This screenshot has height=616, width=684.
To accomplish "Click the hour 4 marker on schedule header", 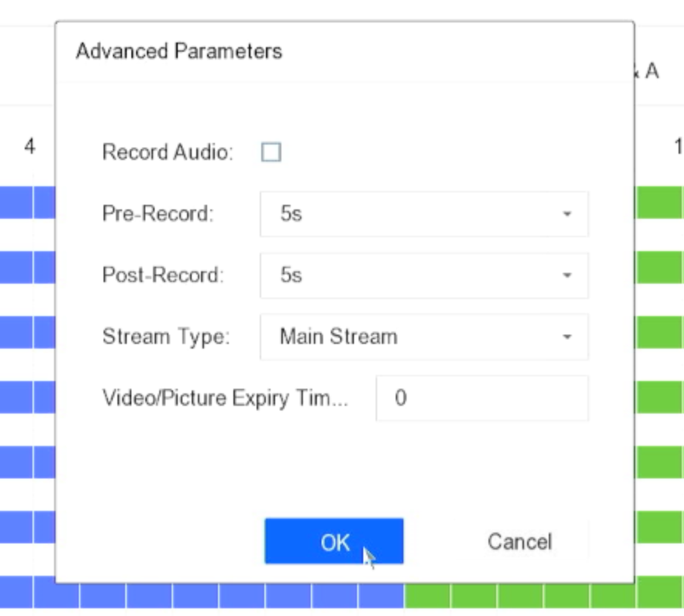I will click(x=29, y=147).
